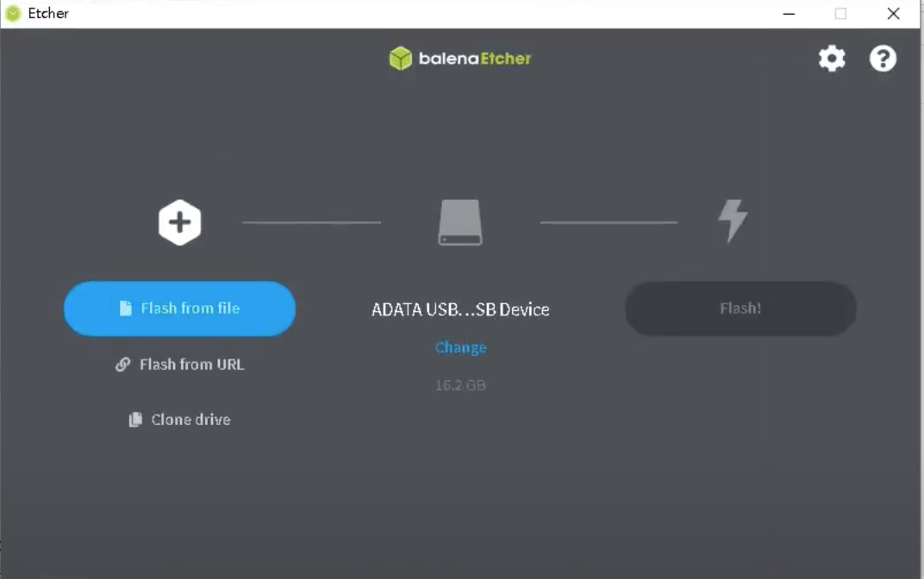Click the help question mark icon
The height and width of the screenshot is (579, 924).
click(883, 59)
